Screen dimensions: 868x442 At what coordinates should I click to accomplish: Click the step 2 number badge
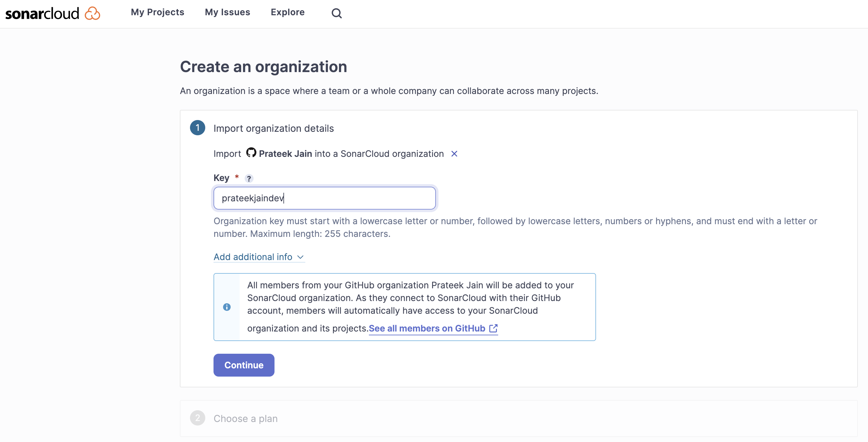coord(197,418)
